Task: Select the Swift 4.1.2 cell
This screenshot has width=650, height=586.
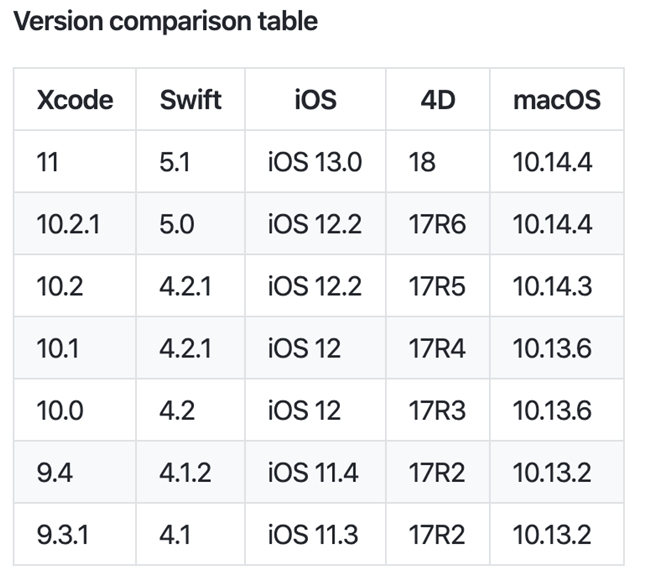Action: 185,473
